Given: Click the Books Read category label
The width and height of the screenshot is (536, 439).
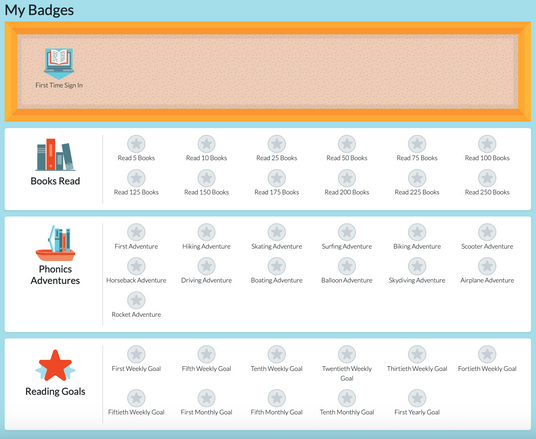Looking at the screenshot, I should pyautogui.click(x=55, y=181).
